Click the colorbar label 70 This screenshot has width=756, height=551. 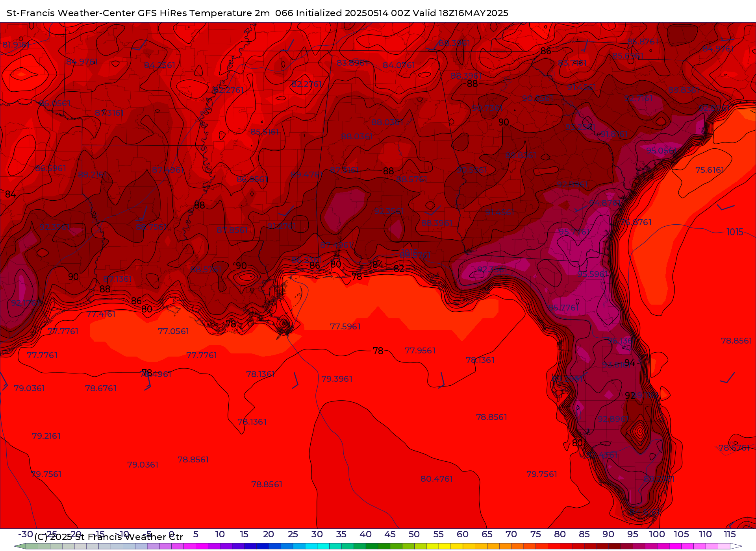tap(511, 534)
